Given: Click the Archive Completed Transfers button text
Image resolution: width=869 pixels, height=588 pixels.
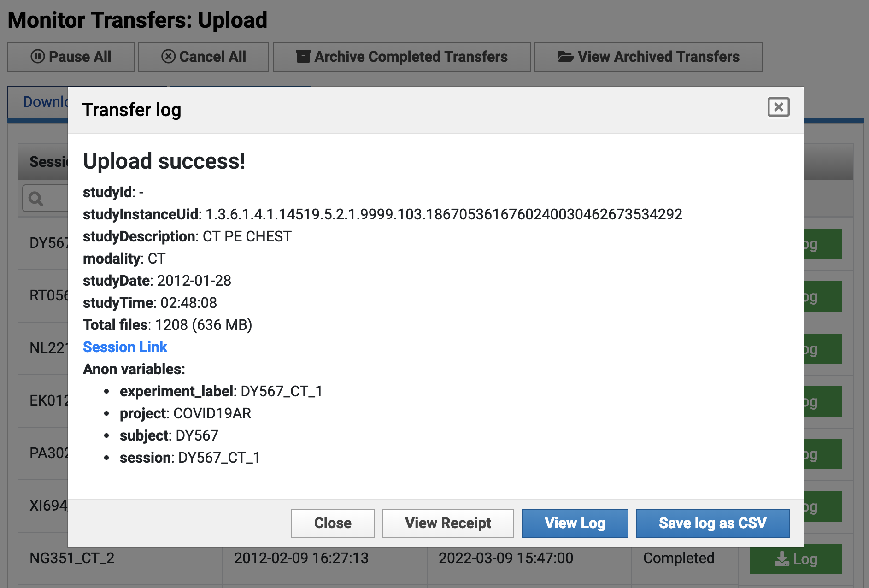Looking at the screenshot, I should click(x=411, y=57).
